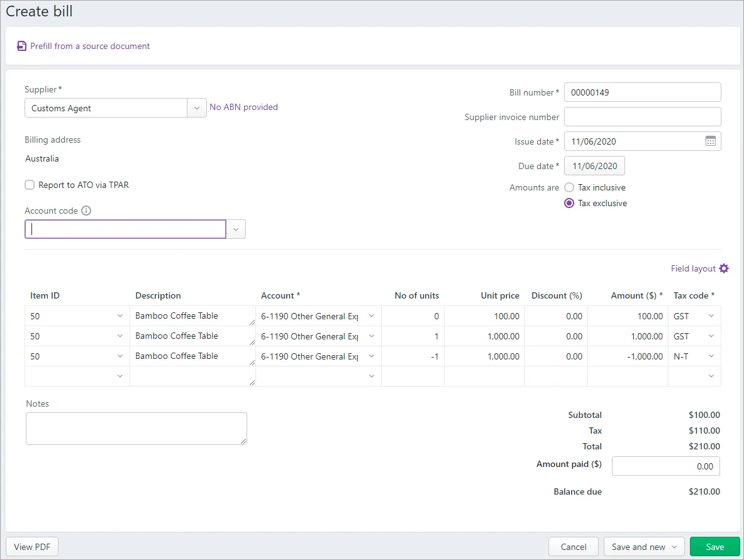
Task: Click inside the Notes text area
Action: pyautogui.click(x=136, y=429)
